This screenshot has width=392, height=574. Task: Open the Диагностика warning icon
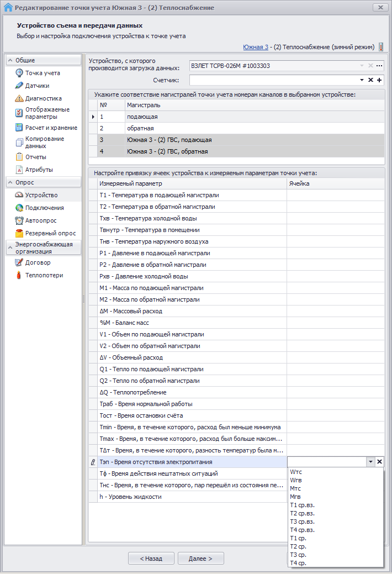coord(19,98)
